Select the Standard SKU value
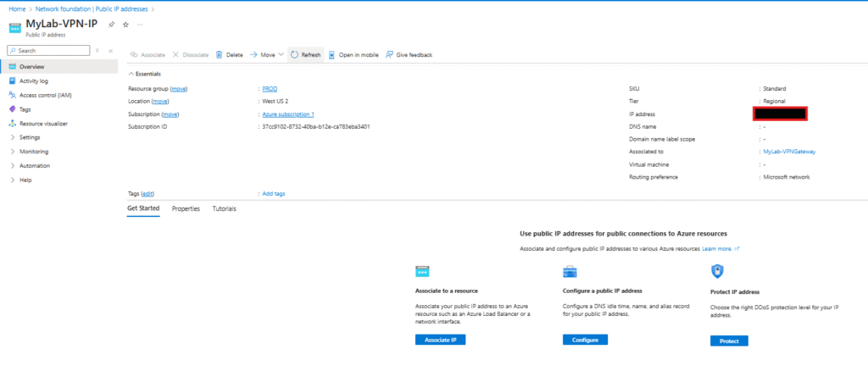The image size is (868, 371). pos(775,88)
